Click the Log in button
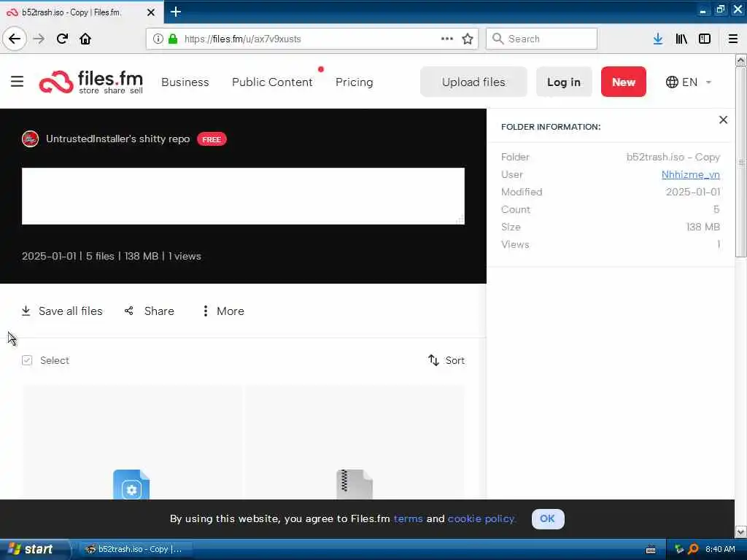 click(564, 82)
